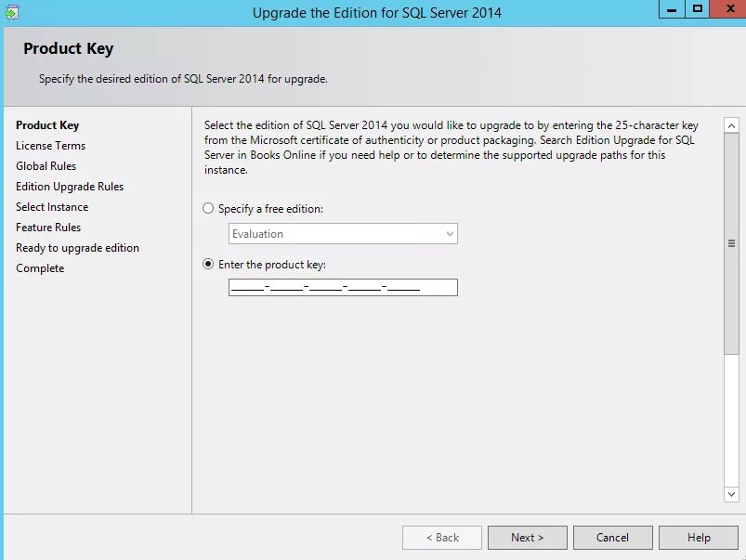Minimize the upgrade wizard window
The width and height of the screenshot is (746, 560).
tap(672, 9)
